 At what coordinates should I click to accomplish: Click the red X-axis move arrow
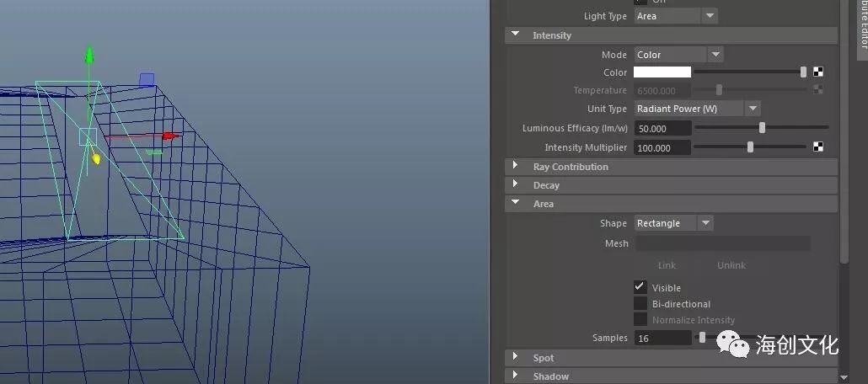[x=170, y=136]
